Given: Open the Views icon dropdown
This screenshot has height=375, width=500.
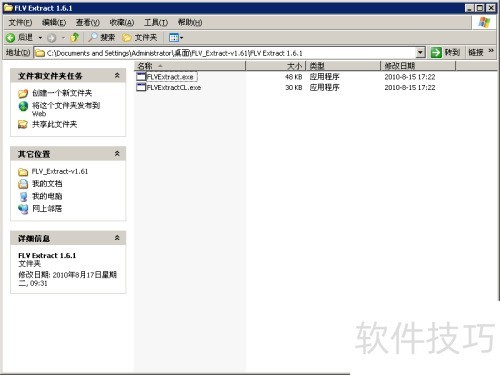Looking at the screenshot, I should [x=176, y=38].
